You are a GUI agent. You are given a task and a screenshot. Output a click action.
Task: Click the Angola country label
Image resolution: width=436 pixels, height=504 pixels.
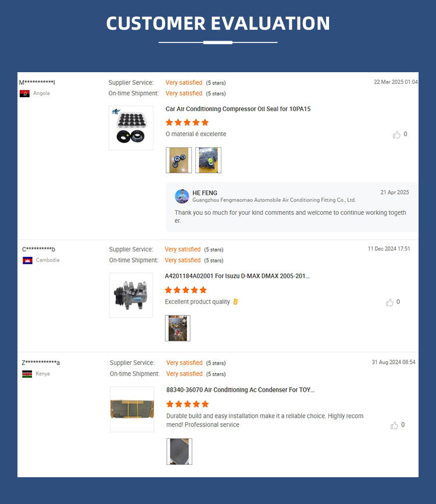(x=41, y=93)
